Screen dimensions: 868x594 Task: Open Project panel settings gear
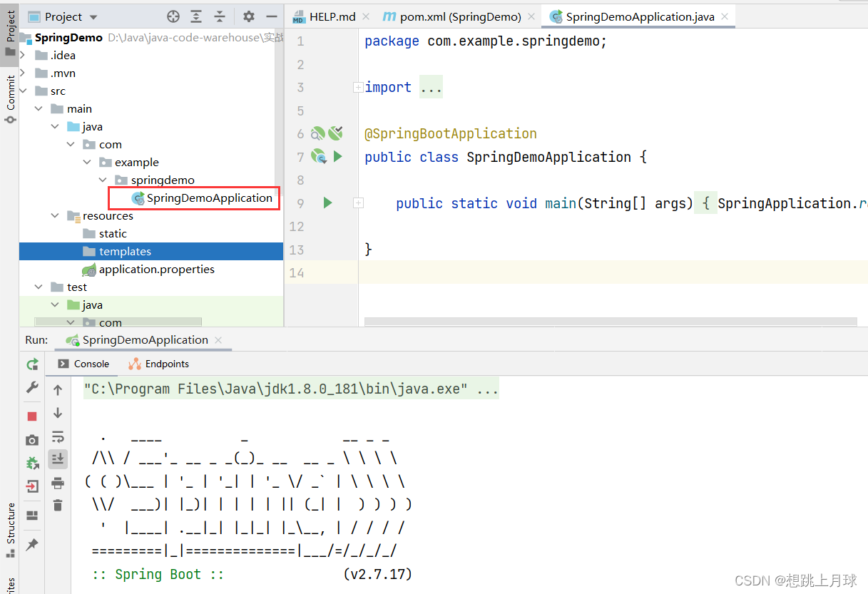[248, 16]
